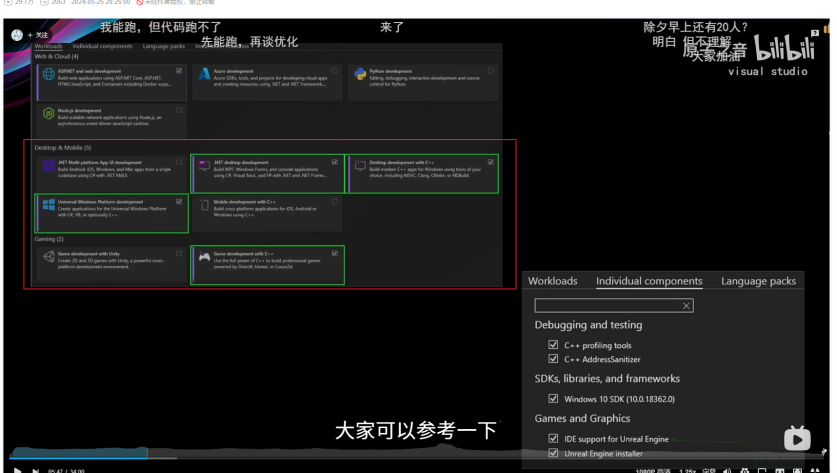Toggle the player volume icon
This screenshot has height=473, width=837.
(x=727, y=471)
